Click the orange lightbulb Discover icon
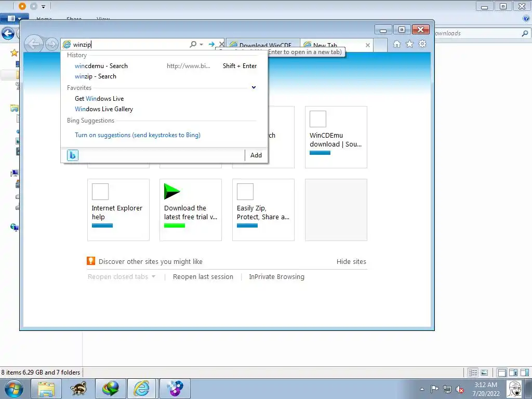The width and height of the screenshot is (532, 399). (91, 261)
